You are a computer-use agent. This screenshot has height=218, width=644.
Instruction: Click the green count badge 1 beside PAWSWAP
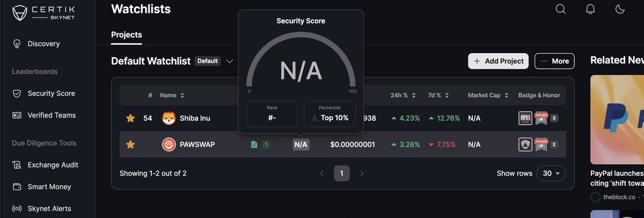(x=266, y=144)
